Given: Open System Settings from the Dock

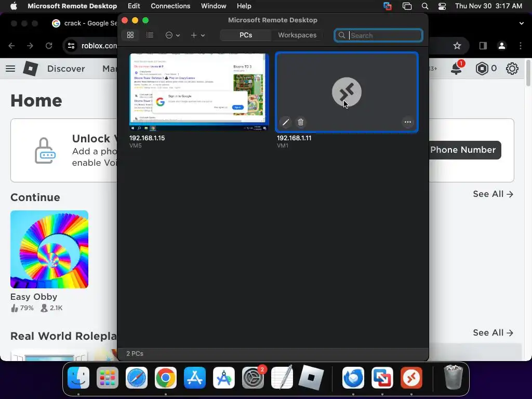Looking at the screenshot, I should pyautogui.click(x=253, y=378).
